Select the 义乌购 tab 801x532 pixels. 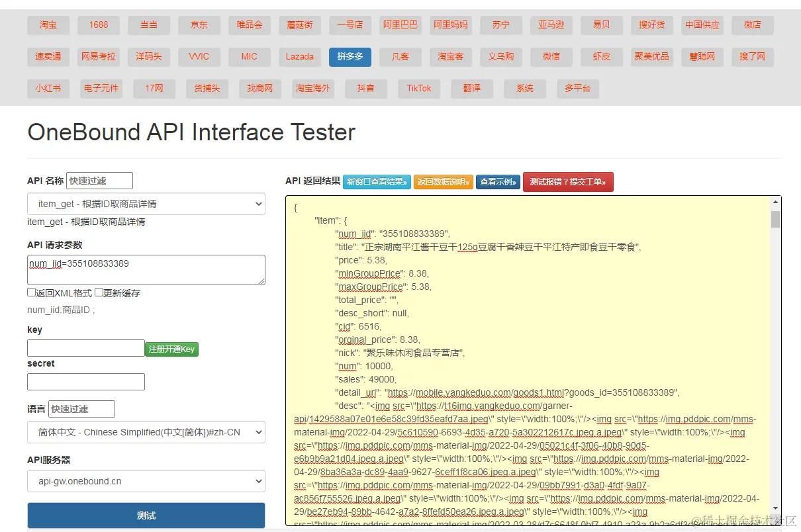tap(501, 57)
